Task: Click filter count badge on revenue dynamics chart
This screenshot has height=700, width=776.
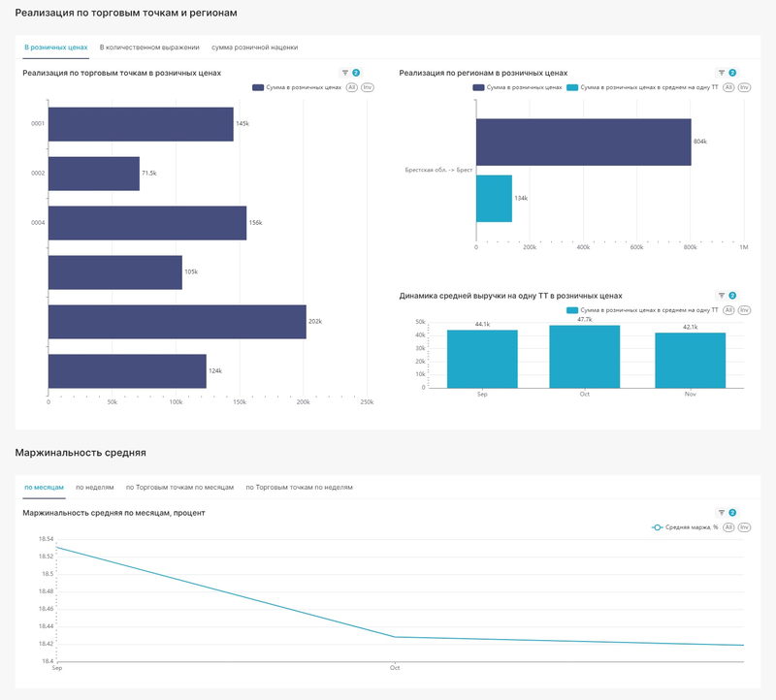Action: (x=732, y=296)
